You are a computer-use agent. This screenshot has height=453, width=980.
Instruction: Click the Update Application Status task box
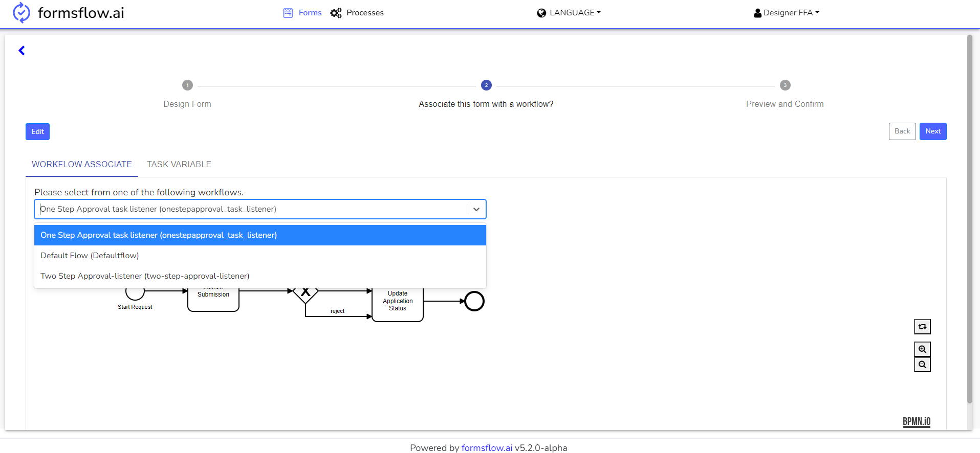398,305
